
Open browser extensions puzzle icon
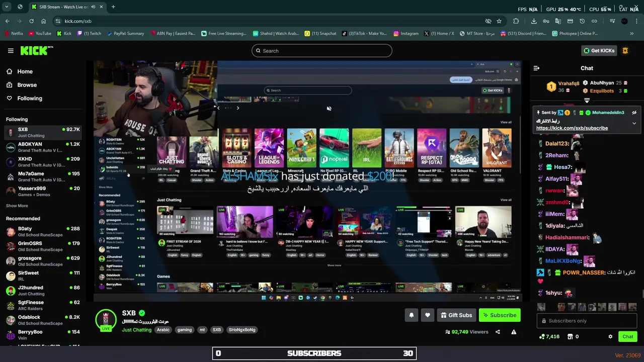pos(516,21)
